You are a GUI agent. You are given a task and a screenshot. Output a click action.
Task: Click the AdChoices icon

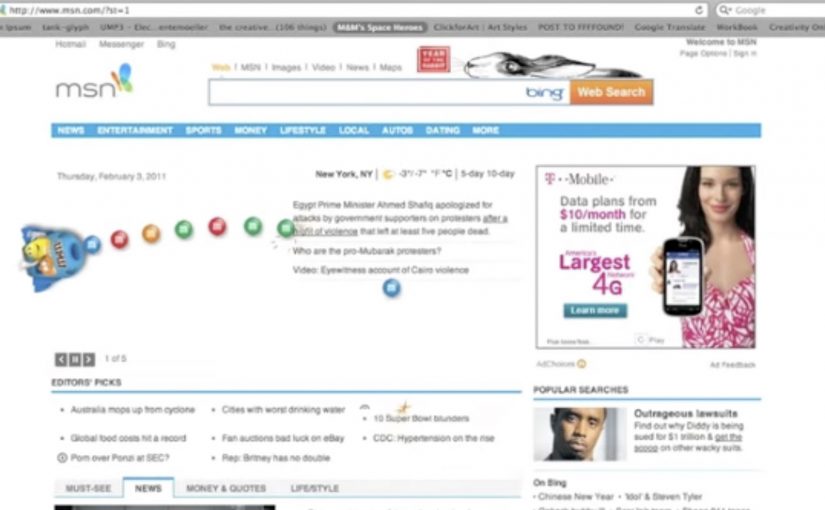pyautogui.click(x=581, y=364)
